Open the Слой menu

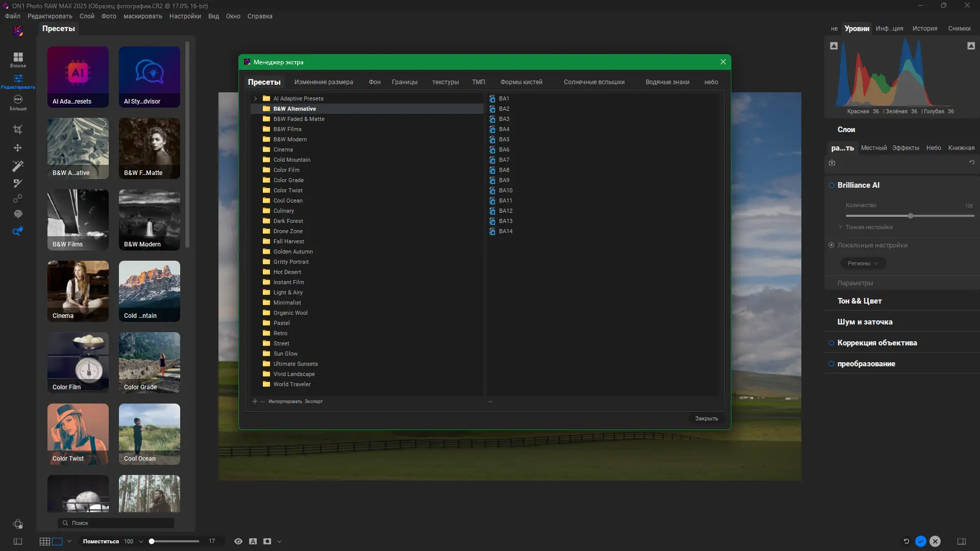pos(87,16)
